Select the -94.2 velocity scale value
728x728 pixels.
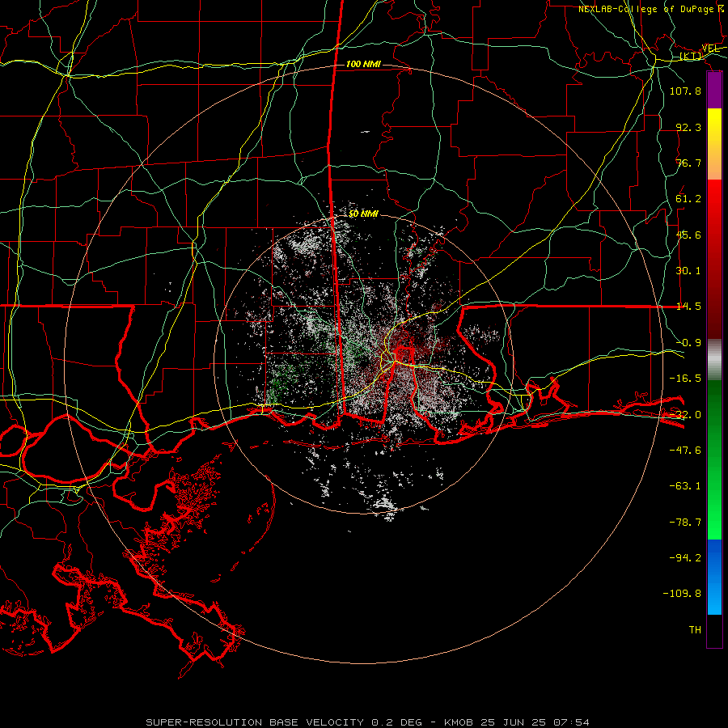(685, 558)
